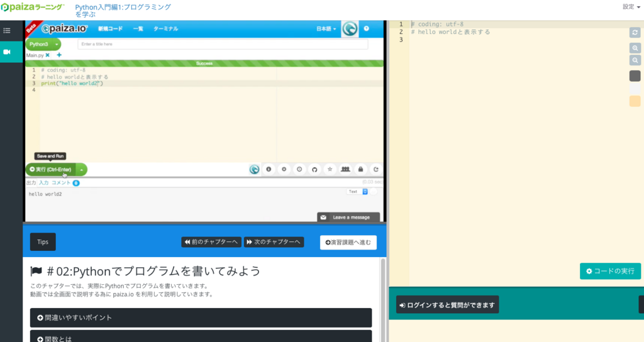
Task: Click the Success status bar
Action: [x=204, y=63]
